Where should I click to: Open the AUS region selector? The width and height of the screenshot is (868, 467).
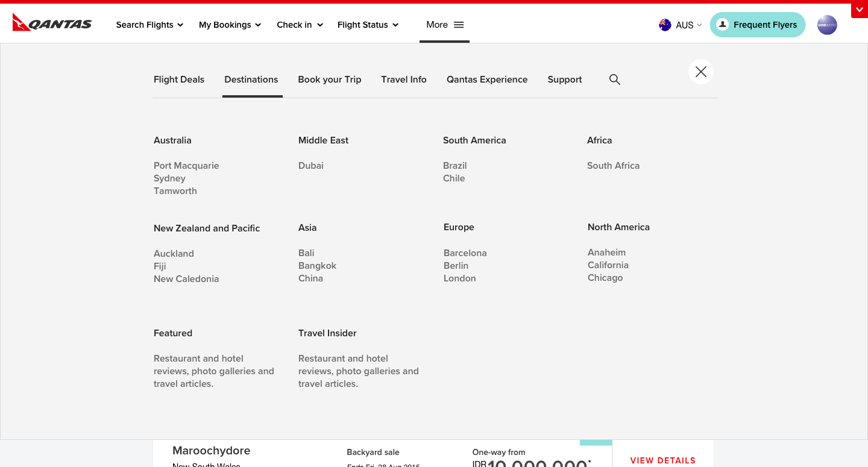[688, 25]
